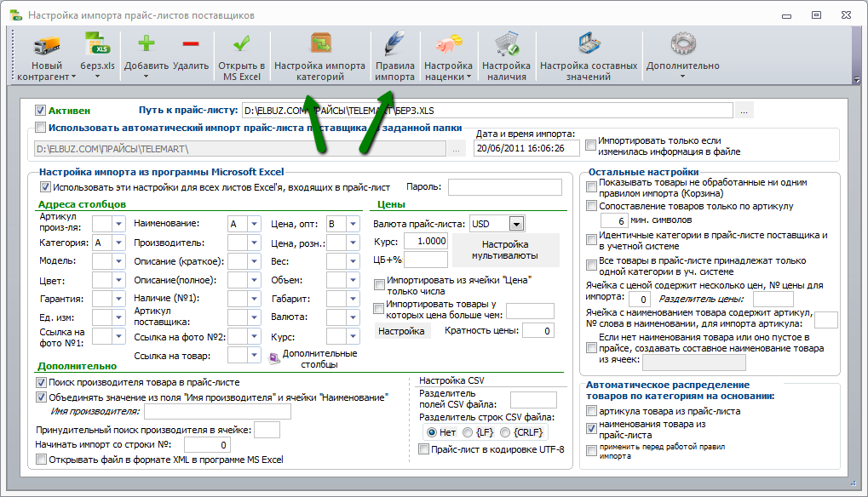Click the Имя производителя input field
Viewport: 868px width, 497px height.
click(217, 411)
